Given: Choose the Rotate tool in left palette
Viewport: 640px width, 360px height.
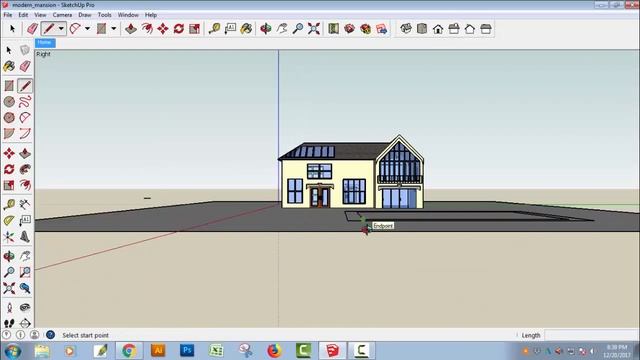Looking at the screenshot, I should 9,169.
